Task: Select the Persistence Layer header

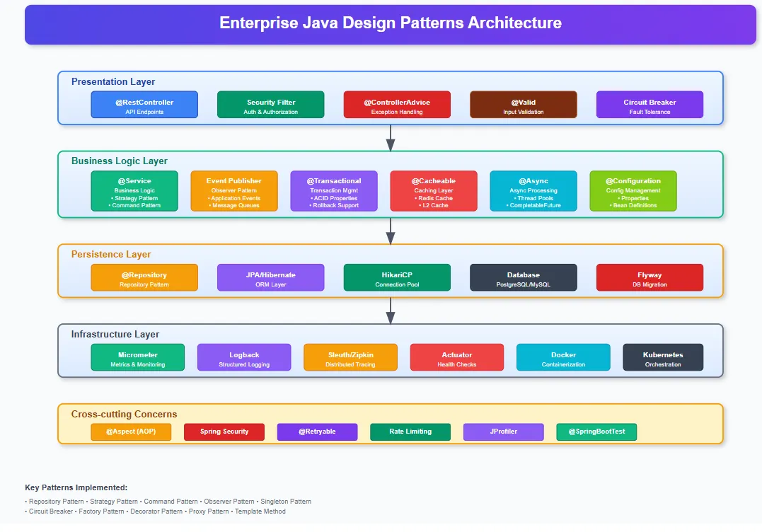Action: click(x=110, y=254)
